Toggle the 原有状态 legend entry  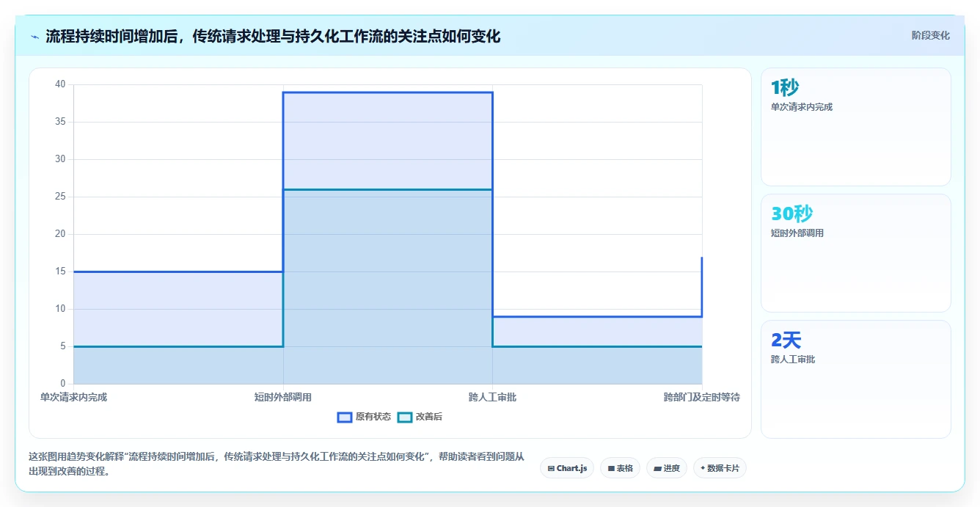364,417
